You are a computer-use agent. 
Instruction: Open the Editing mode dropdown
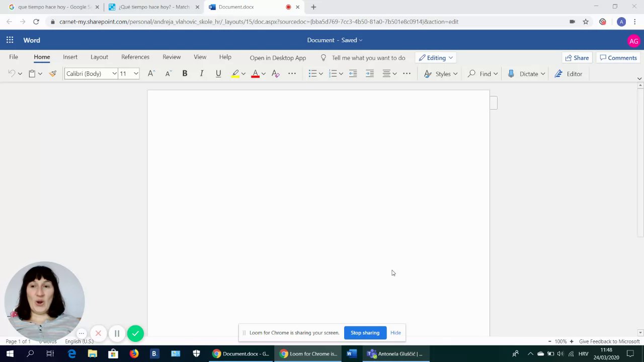point(436,58)
